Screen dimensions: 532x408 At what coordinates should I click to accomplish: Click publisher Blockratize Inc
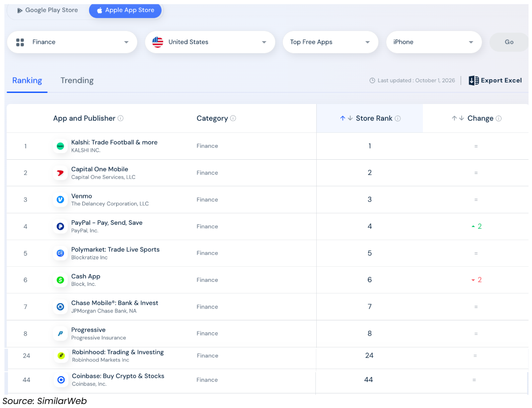tap(89, 258)
